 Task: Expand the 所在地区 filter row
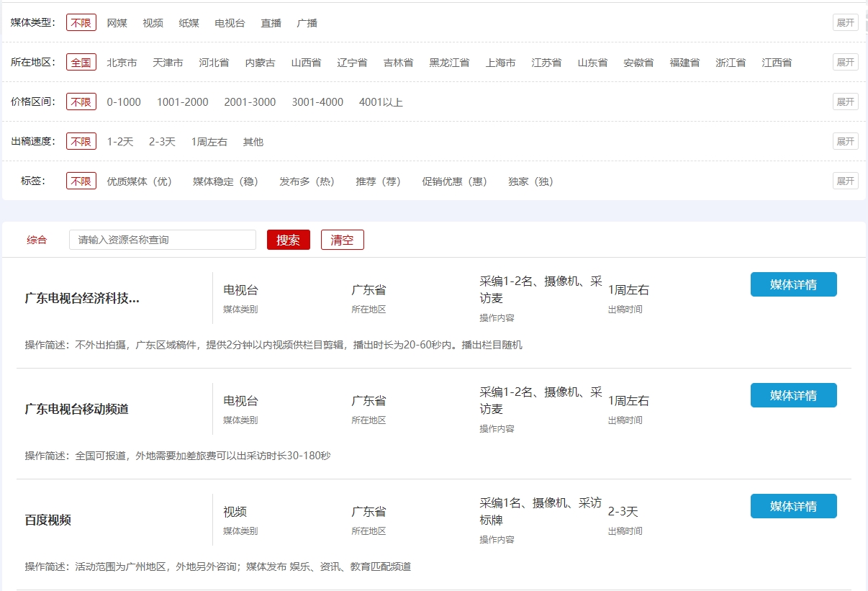click(x=845, y=63)
